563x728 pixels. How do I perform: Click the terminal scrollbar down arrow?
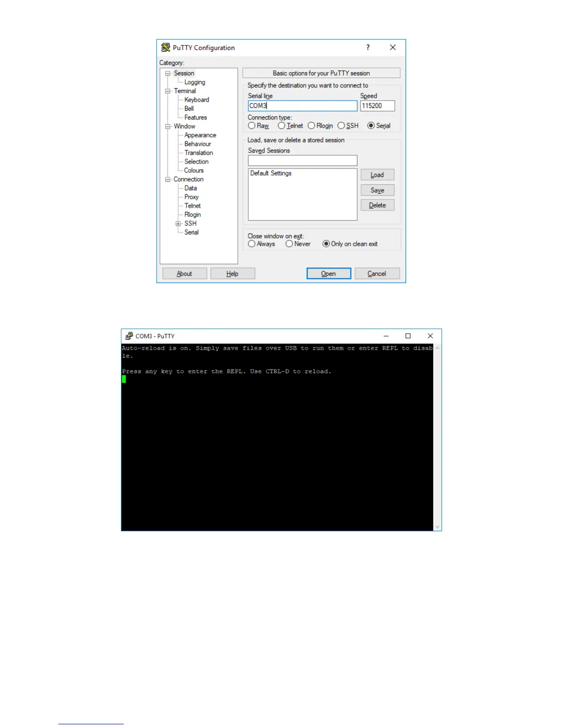437,527
